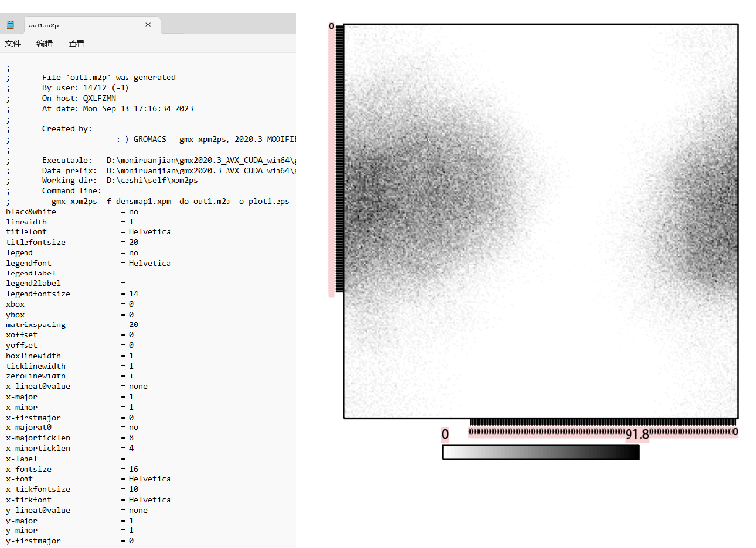Click the 'linewidth' parameter name
This screenshot has width=756, height=548.
coord(26,222)
